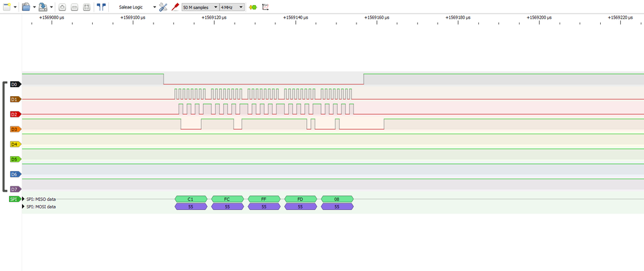This screenshot has width=644, height=271.
Task: Select the D0 channel label
Action: click(15, 85)
